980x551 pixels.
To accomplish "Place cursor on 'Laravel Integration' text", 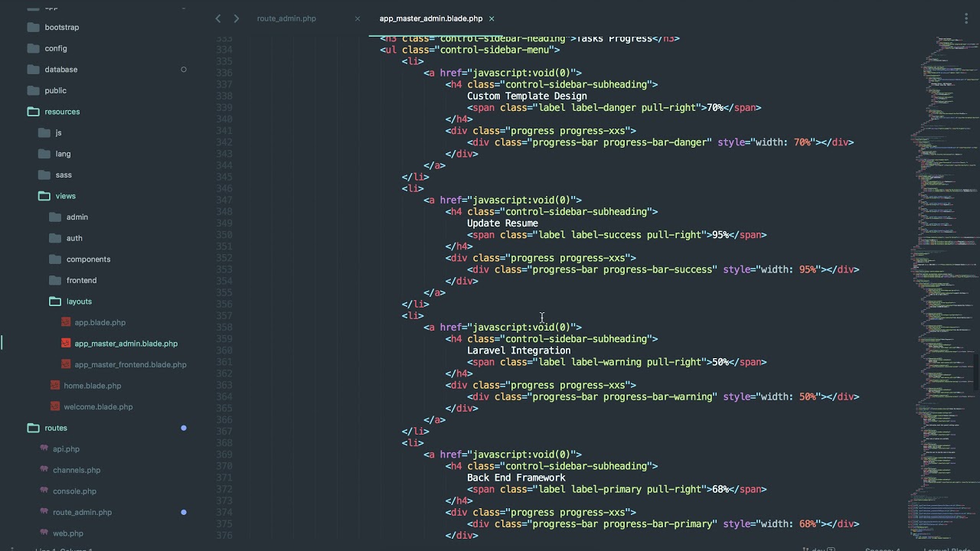I will pos(518,350).
